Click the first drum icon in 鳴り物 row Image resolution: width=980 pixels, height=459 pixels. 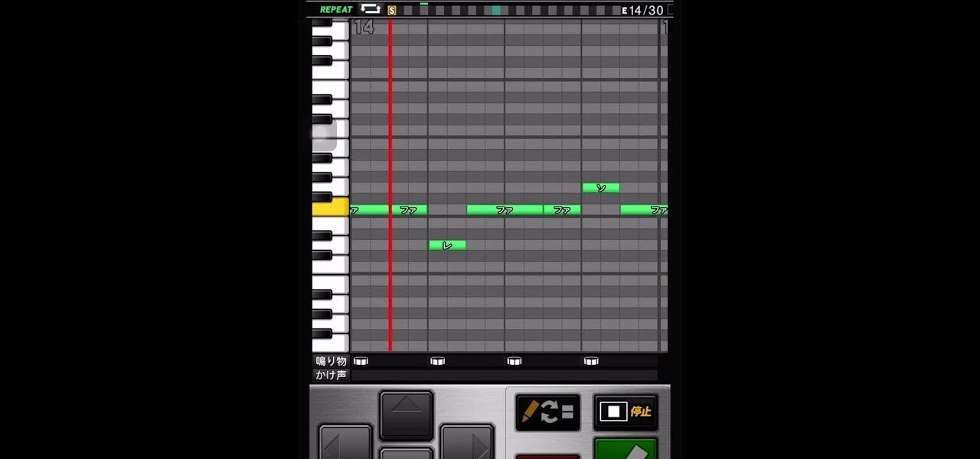point(361,361)
